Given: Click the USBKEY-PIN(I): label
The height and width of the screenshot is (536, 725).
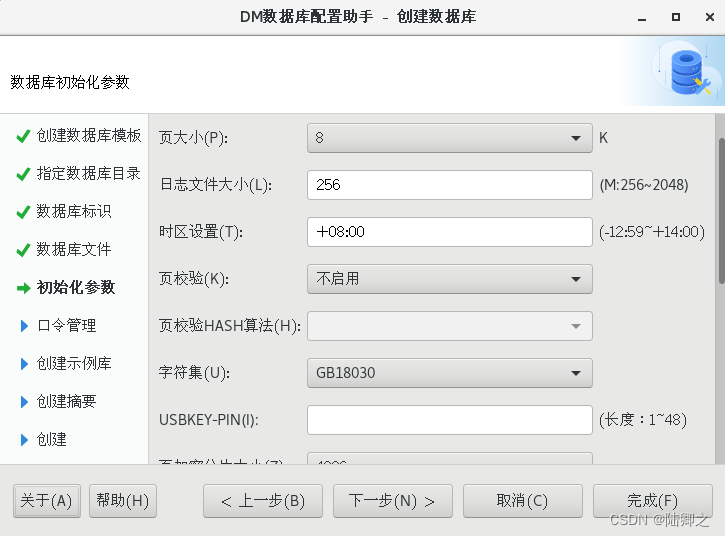Looking at the screenshot, I should tap(209, 420).
